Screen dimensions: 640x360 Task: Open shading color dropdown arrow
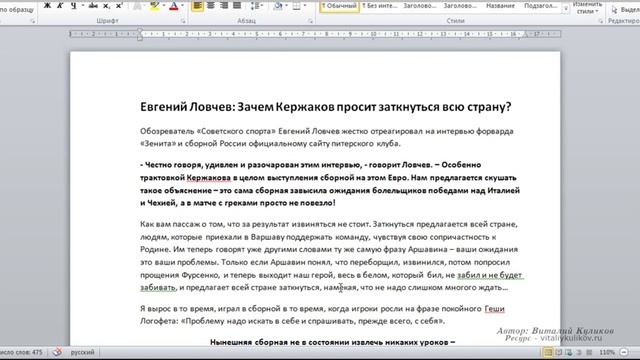click(287, 5)
